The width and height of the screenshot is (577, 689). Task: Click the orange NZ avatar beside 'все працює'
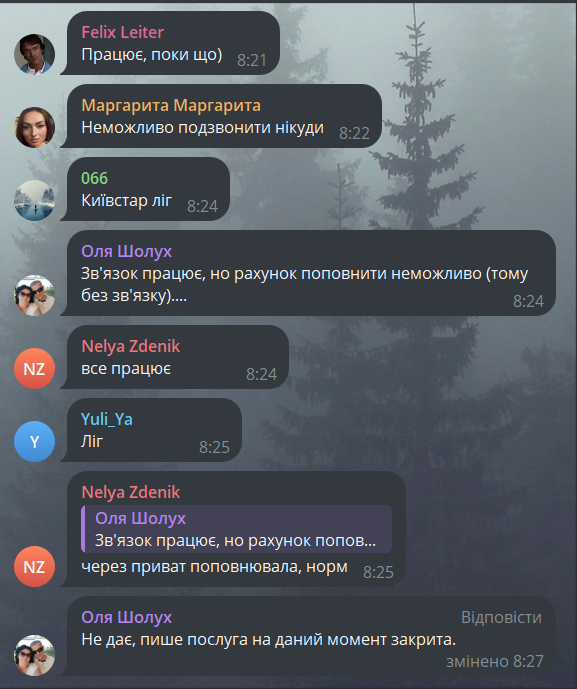34,368
